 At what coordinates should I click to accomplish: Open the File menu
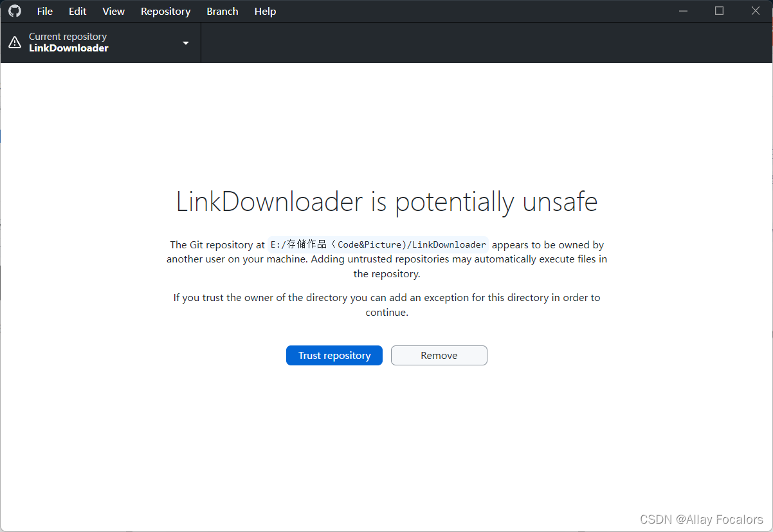[44, 11]
